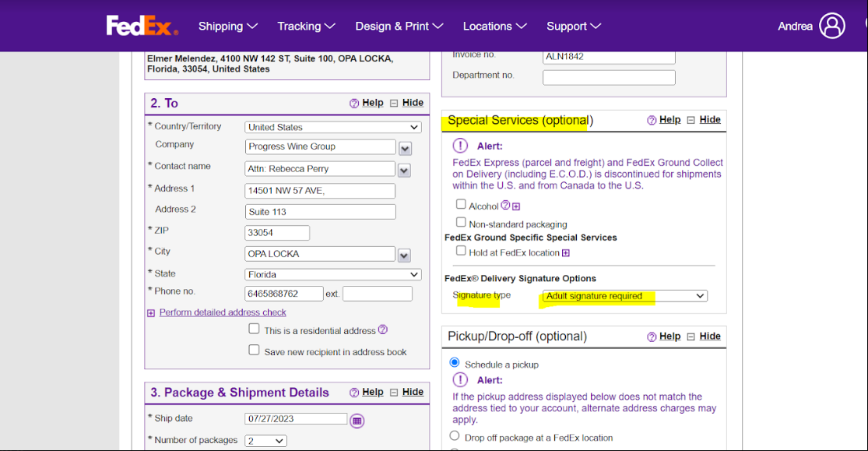The image size is (868, 451).
Task: Open the Support menu
Action: (x=574, y=26)
